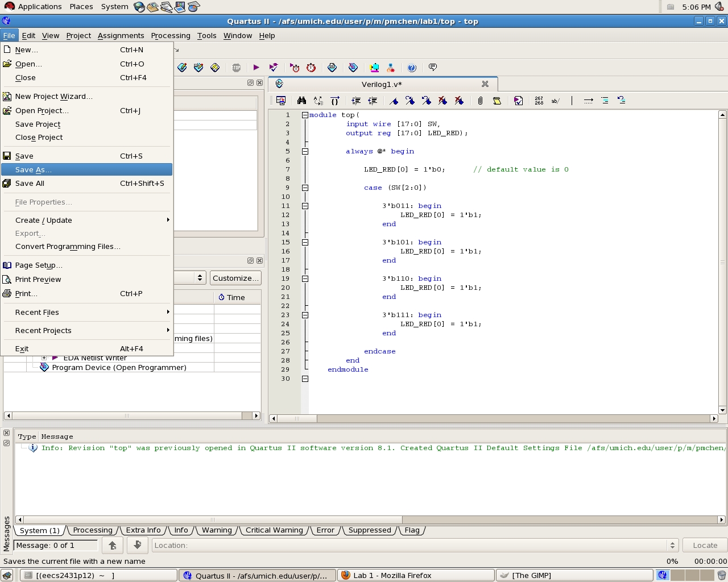Collapse the 3'b110 begin block at line 19

click(305, 278)
